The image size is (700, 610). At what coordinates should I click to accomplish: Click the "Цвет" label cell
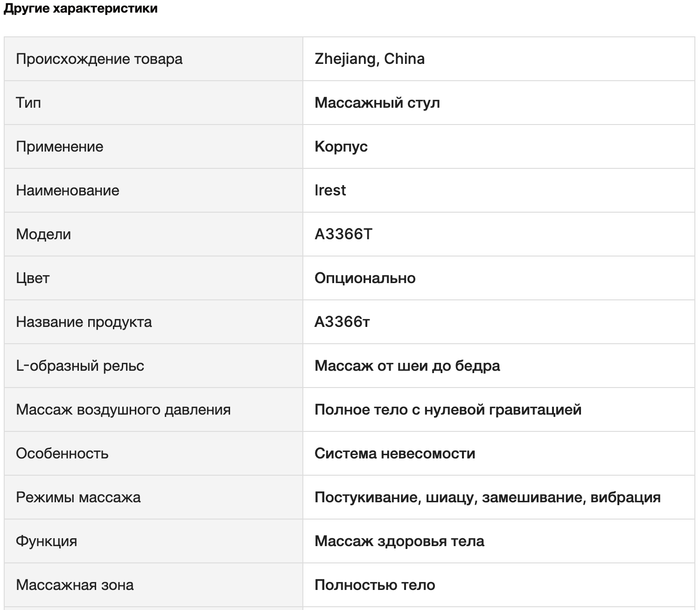33,278
